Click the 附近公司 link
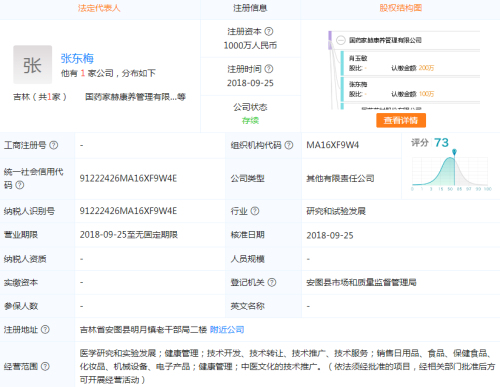 click(x=227, y=330)
